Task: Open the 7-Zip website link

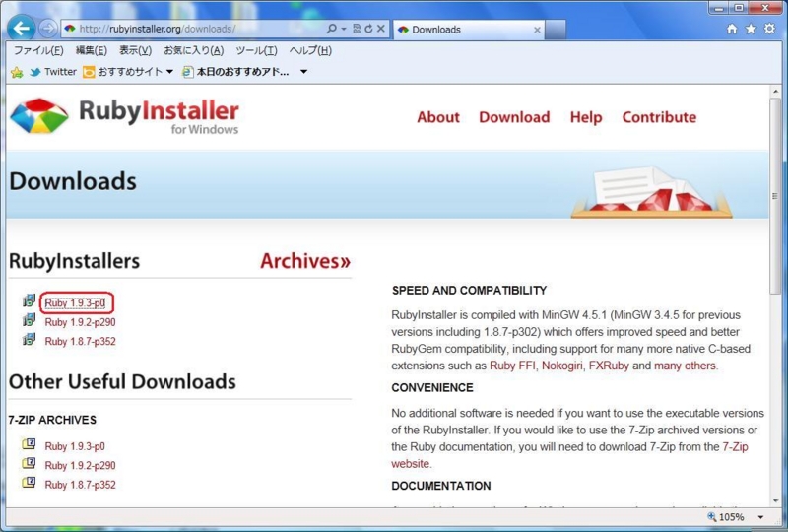Action: click(x=735, y=447)
